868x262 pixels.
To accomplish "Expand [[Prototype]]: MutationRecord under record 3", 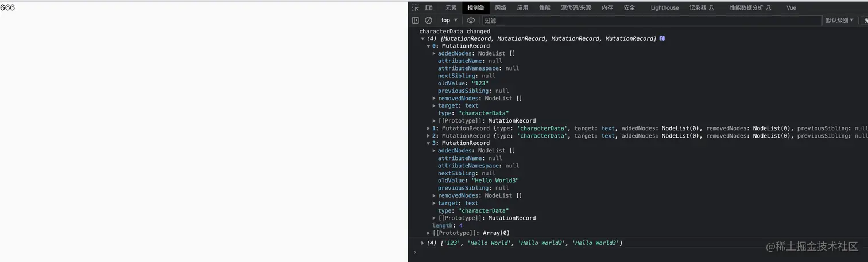I will [434, 218].
